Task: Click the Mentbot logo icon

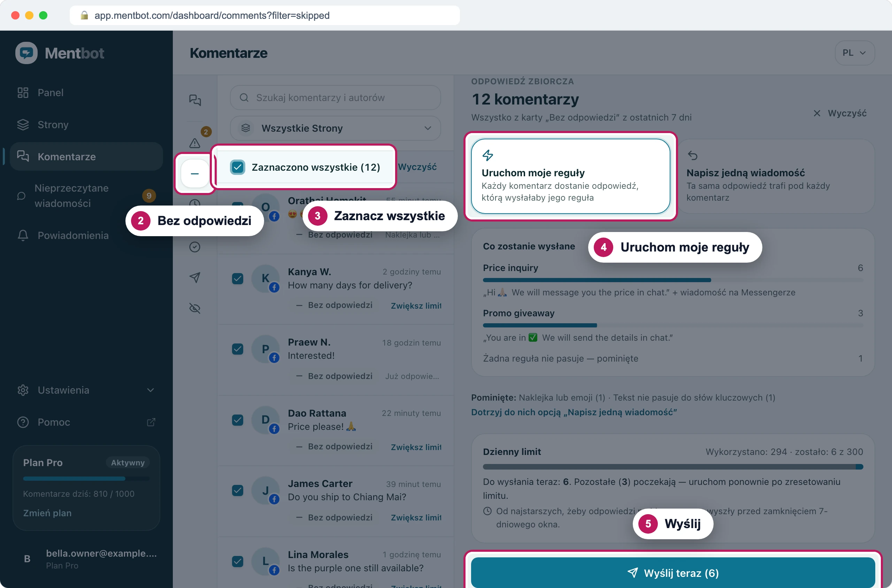Action: point(26,53)
